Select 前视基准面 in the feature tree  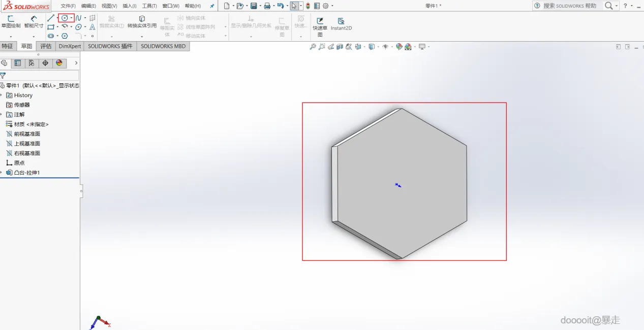pyautogui.click(x=27, y=134)
